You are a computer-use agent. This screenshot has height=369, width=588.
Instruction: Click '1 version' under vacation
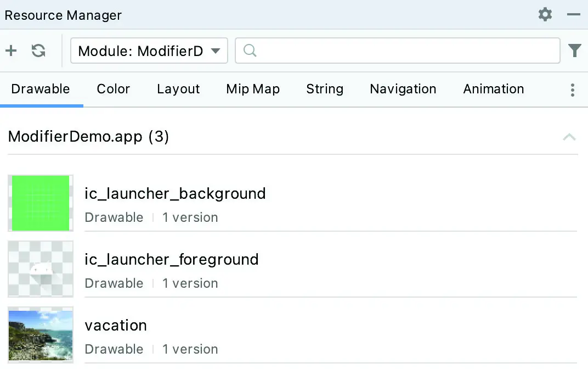click(190, 349)
